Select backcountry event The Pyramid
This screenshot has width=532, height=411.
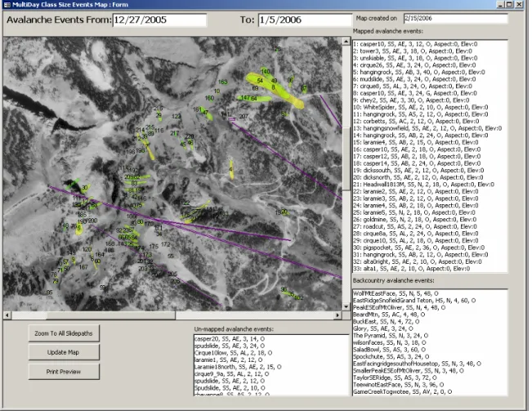(x=391, y=335)
